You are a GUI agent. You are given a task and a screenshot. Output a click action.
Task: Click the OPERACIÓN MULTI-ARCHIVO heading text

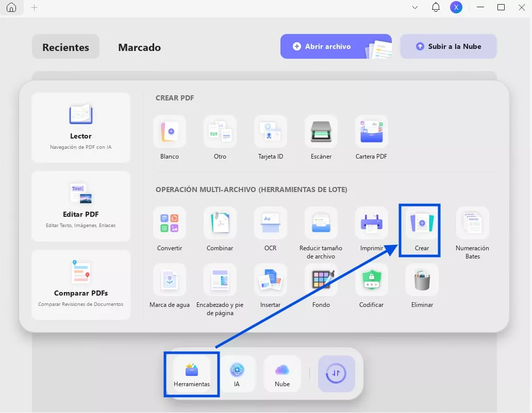click(252, 190)
